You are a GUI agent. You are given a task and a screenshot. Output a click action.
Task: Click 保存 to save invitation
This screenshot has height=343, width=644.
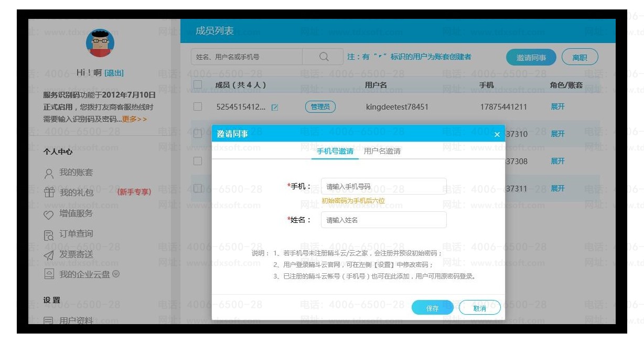coord(432,308)
